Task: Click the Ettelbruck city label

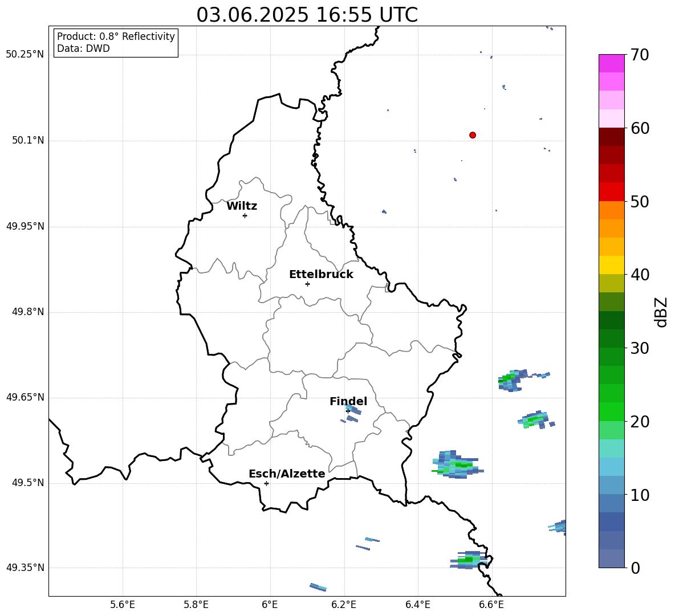Action: (321, 275)
